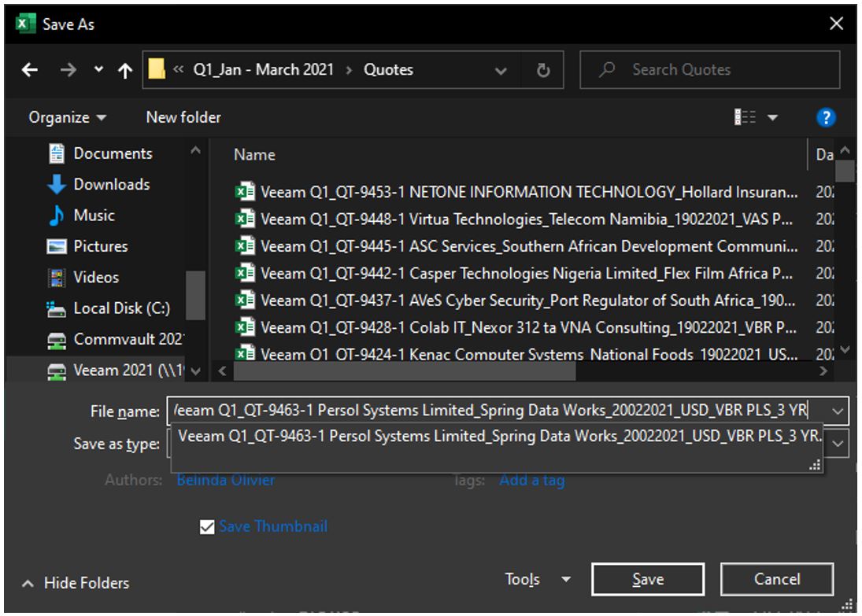Expand the File name dropdown arrow
The image size is (862, 616).
click(838, 410)
